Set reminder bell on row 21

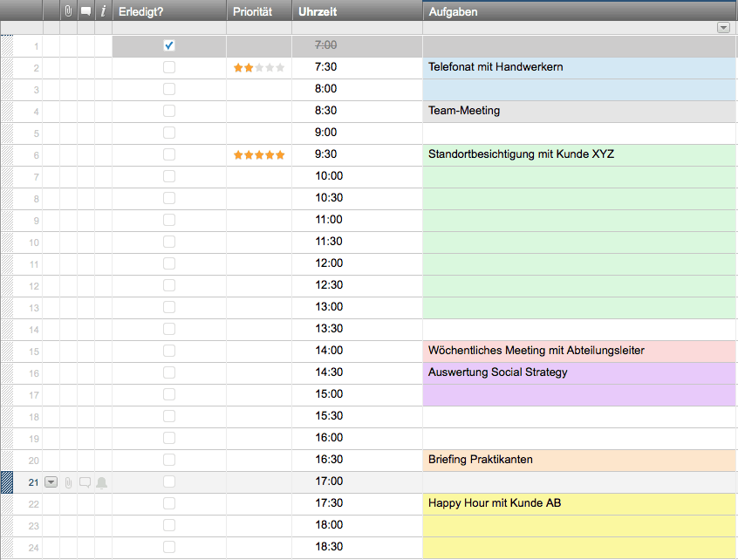102,482
